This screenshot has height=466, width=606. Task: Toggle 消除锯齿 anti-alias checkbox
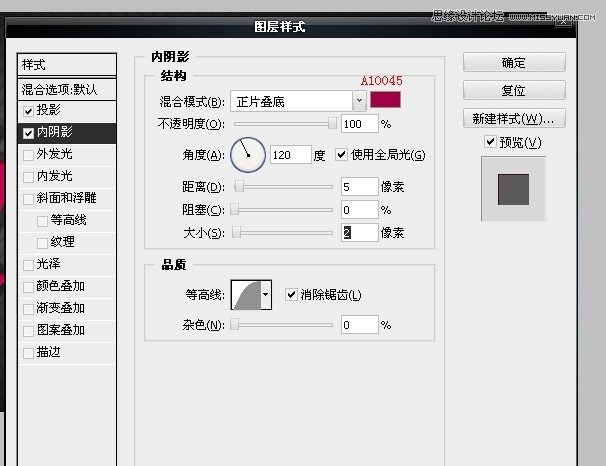(x=291, y=294)
